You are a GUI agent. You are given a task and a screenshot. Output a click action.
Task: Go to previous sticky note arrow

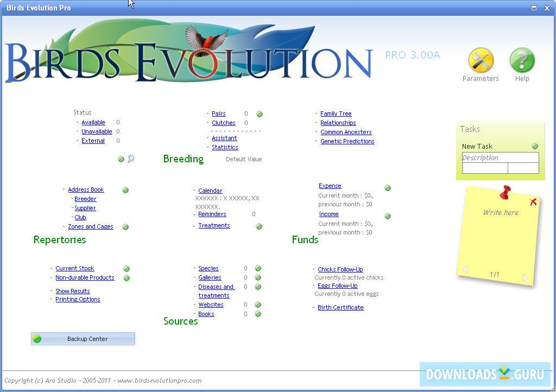(466, 269)
